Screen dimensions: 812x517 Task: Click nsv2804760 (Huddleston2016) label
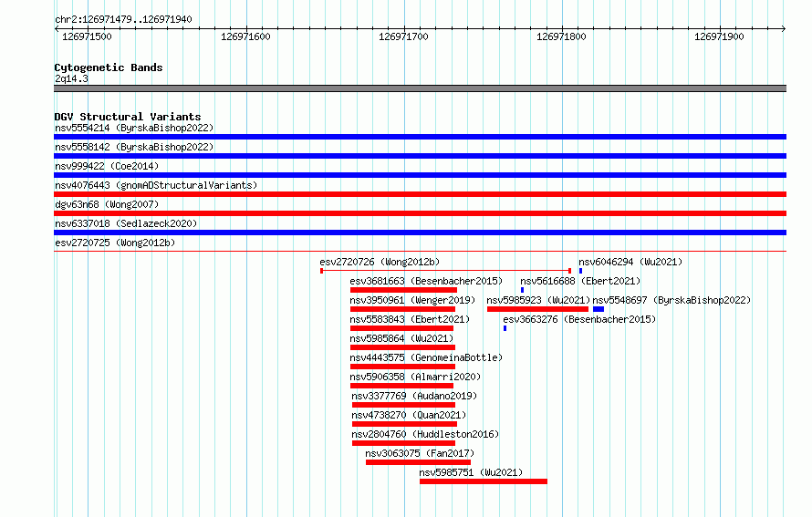point(425,434)
